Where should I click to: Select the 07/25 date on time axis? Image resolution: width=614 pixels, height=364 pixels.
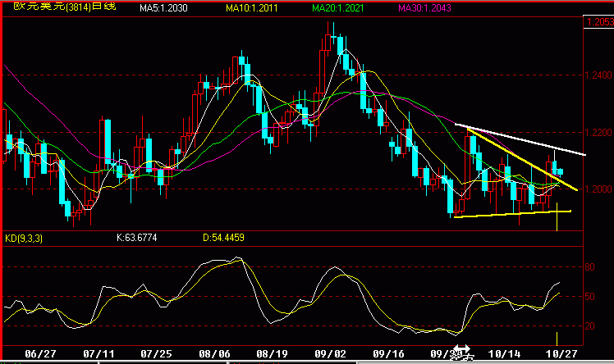click(156, 354)
